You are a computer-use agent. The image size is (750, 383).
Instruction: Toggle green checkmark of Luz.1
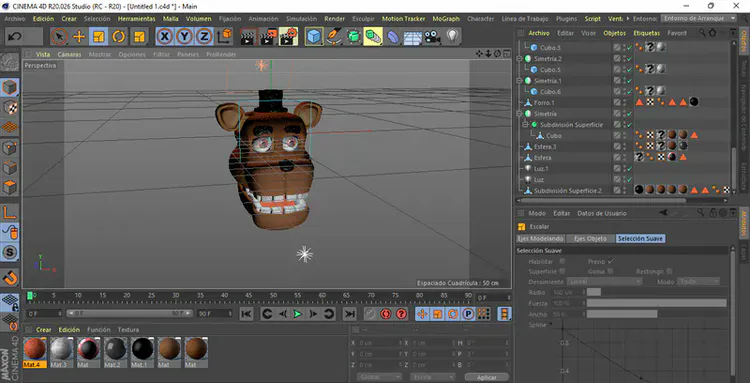coord(629,169)
